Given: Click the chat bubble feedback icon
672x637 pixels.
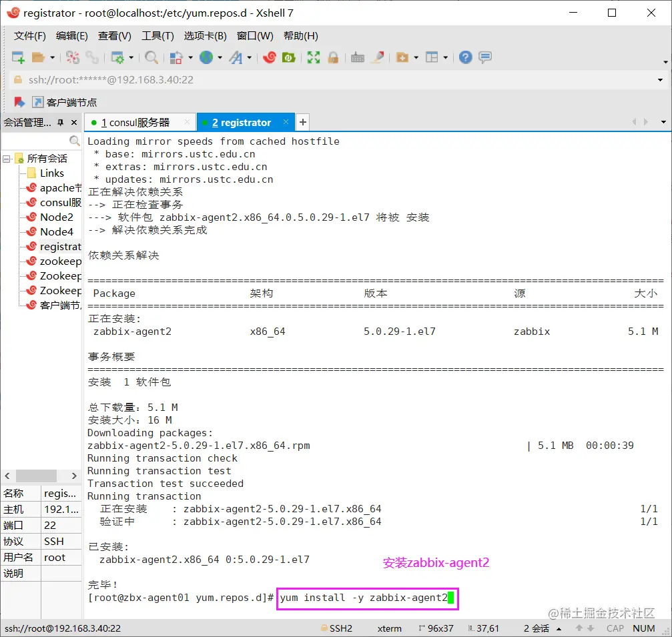Looking at the screenshot, I should 484,57.
